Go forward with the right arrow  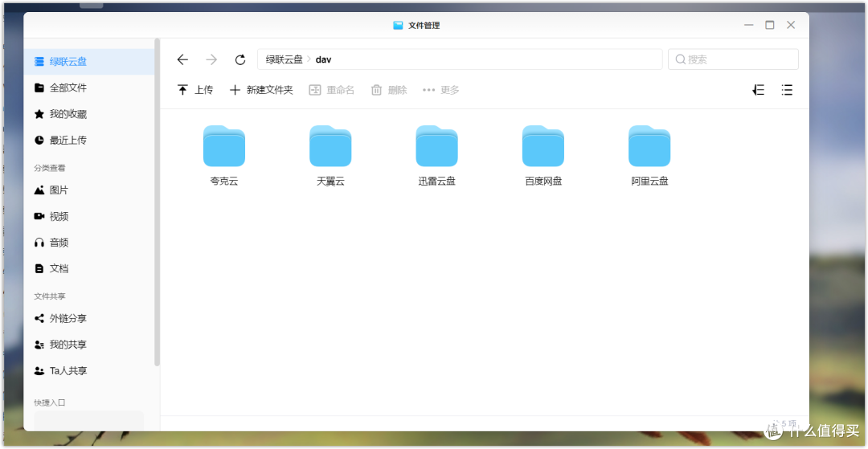click(x=211, y=59)
